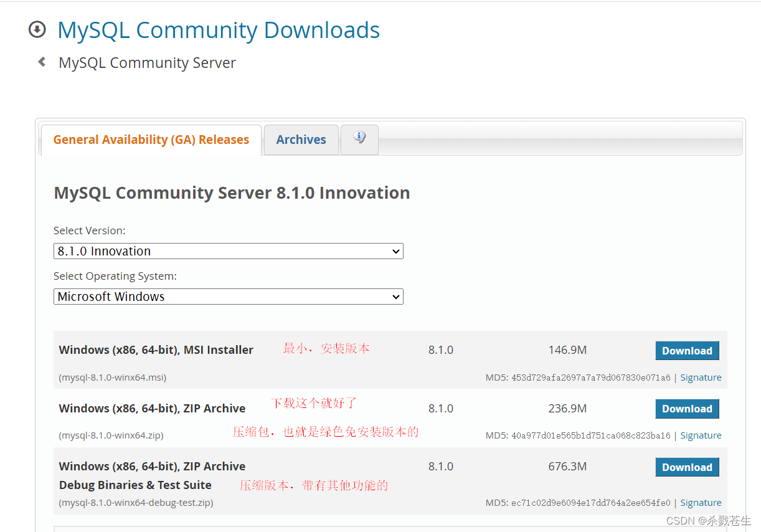The width and height of the screenshot is (761, 532).
Task: Click 'MySQL Community Server 8.1.0 Innovation' heading
Action: [232, 193]
